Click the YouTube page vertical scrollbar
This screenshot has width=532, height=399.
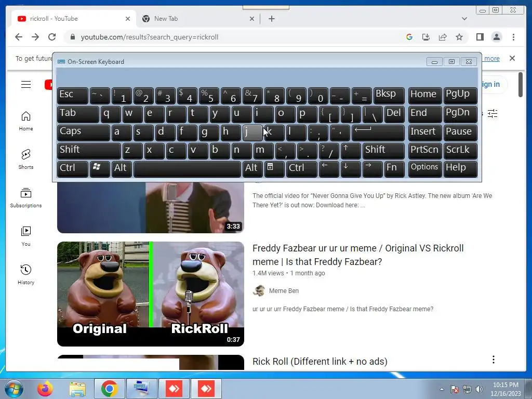pos(521,85)
